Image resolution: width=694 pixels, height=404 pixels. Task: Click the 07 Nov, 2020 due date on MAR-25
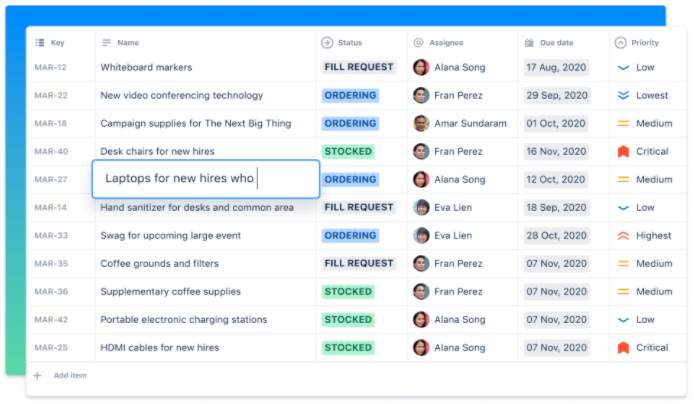[554, 348]
